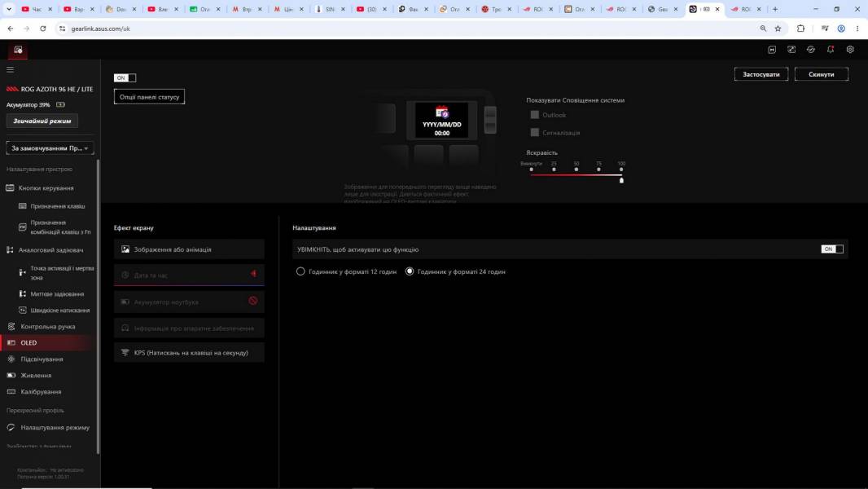The height and width of the screenshot is (489, 868).
Task: Select the OLED menu item
Action: [x=47, y=343]
